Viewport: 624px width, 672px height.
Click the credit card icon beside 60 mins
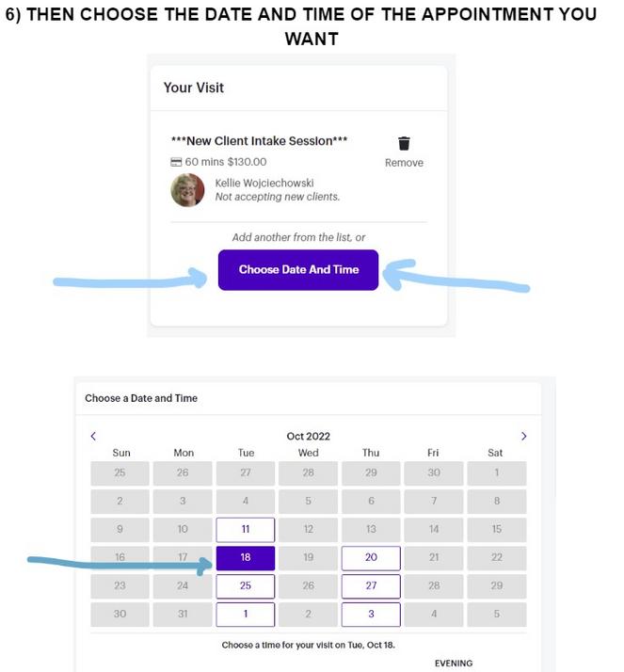point(176,162)
